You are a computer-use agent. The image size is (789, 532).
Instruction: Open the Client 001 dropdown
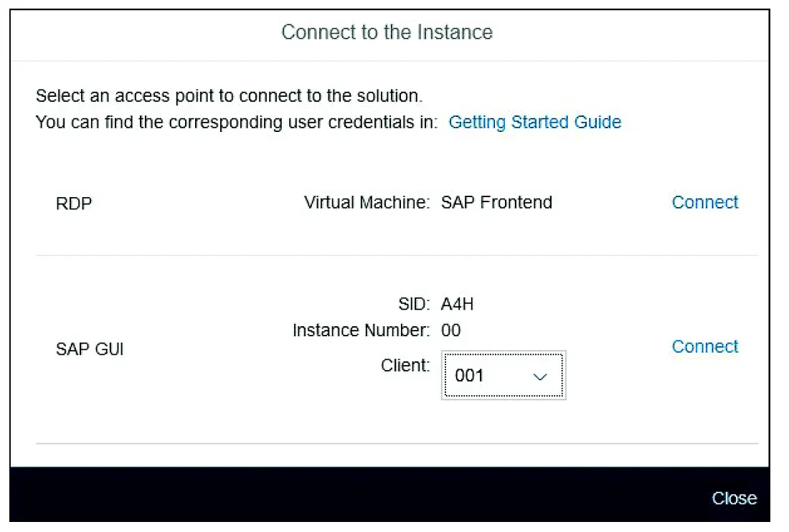point(504,375)
